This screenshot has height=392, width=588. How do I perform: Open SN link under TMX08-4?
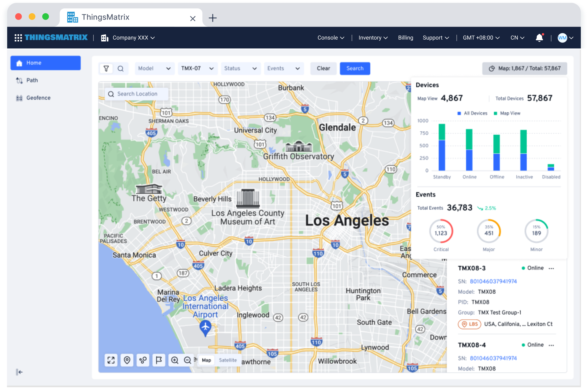tap(493, 358)
